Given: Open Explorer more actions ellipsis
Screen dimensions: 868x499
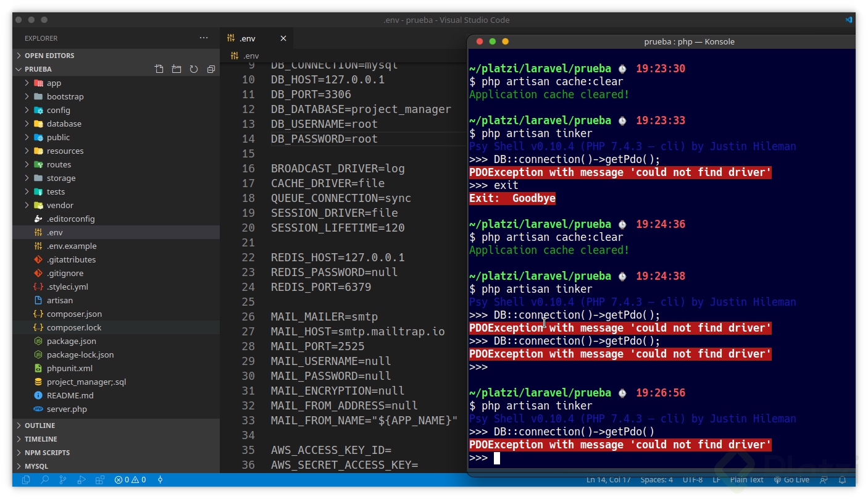Looking at the screenshot, I should (204, 38).
